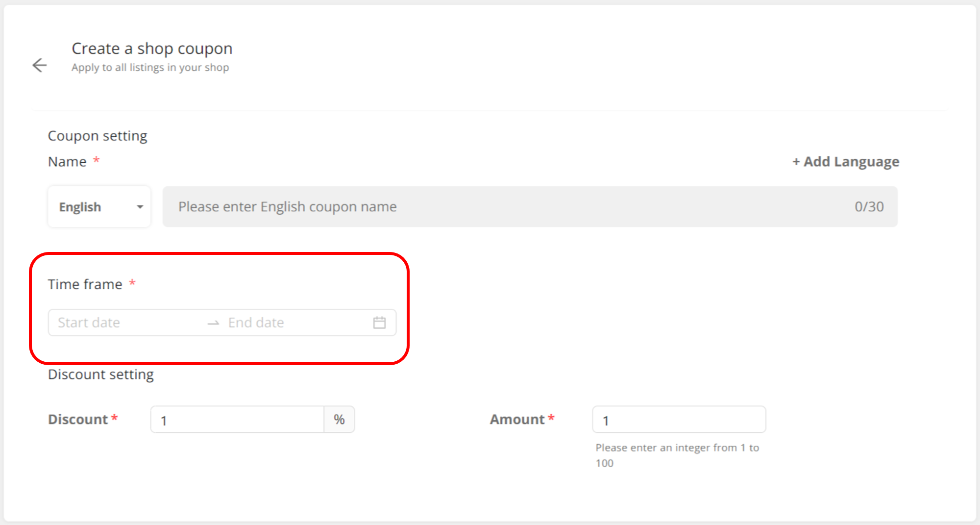
Task: Click the Time frame label
Action: point(85,284)
